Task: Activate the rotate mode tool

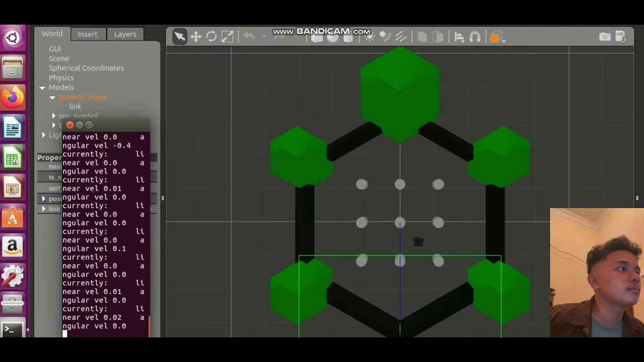Action: (x=211, y=36)
